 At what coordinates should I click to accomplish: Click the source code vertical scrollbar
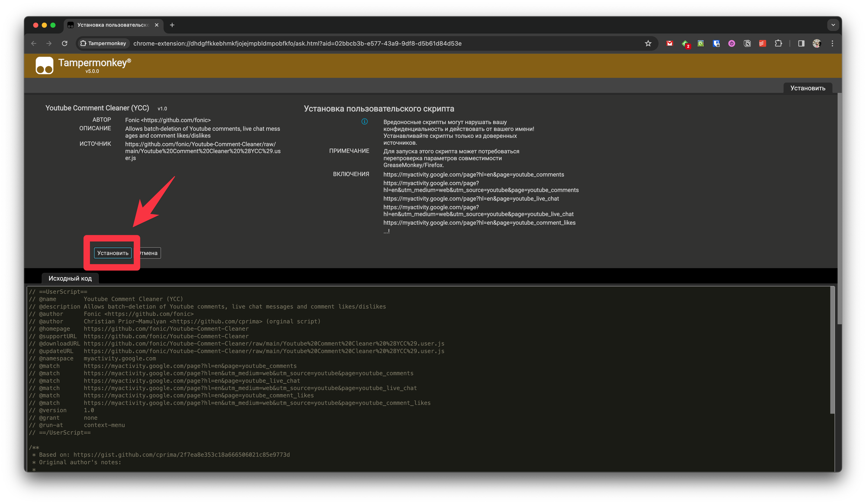[x=832, y=350]
